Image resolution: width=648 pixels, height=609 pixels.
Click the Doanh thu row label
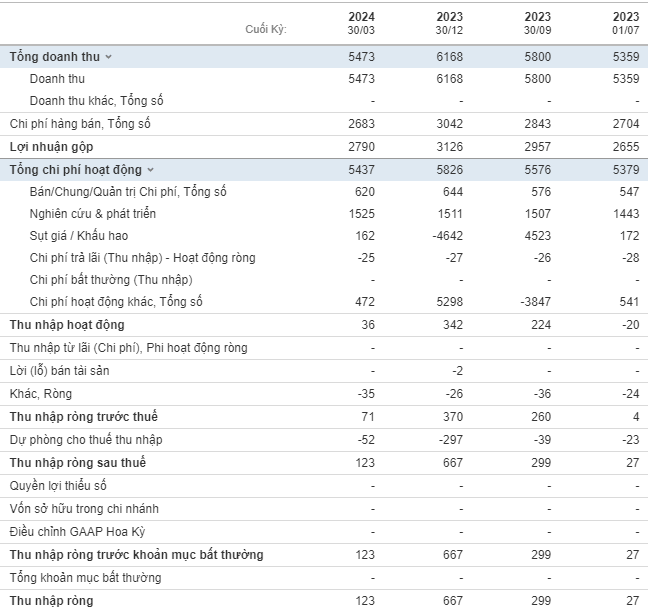pos(57,79)
